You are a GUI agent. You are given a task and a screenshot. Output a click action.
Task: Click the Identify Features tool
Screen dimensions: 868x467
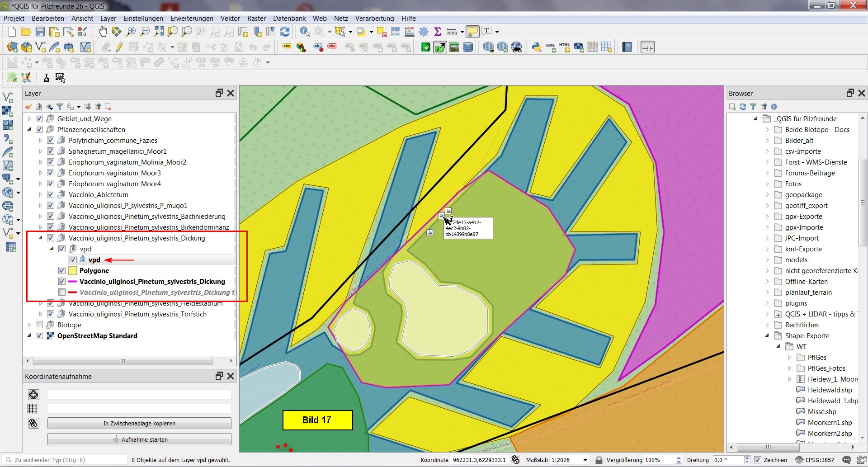tap(305, 32)
